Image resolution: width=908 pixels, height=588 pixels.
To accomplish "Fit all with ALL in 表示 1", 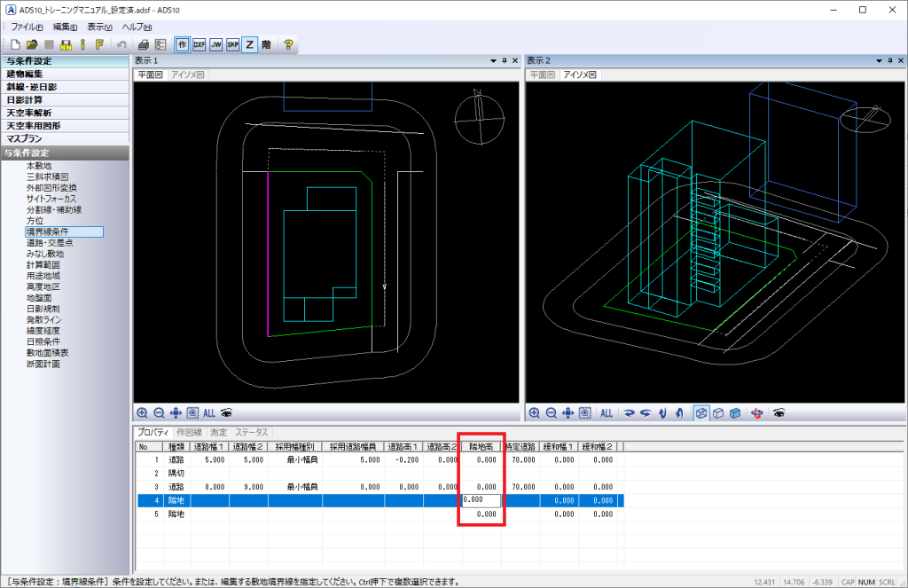I will click(209, 413).
